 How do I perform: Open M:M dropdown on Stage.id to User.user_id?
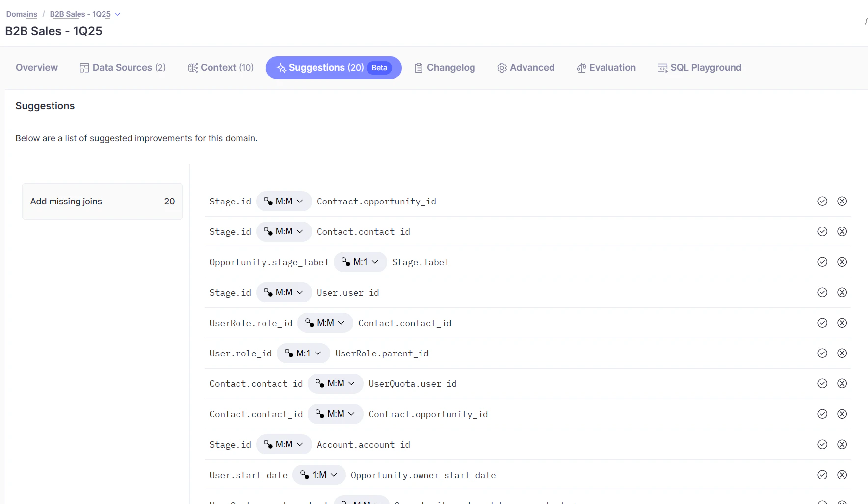pos(284,292)
